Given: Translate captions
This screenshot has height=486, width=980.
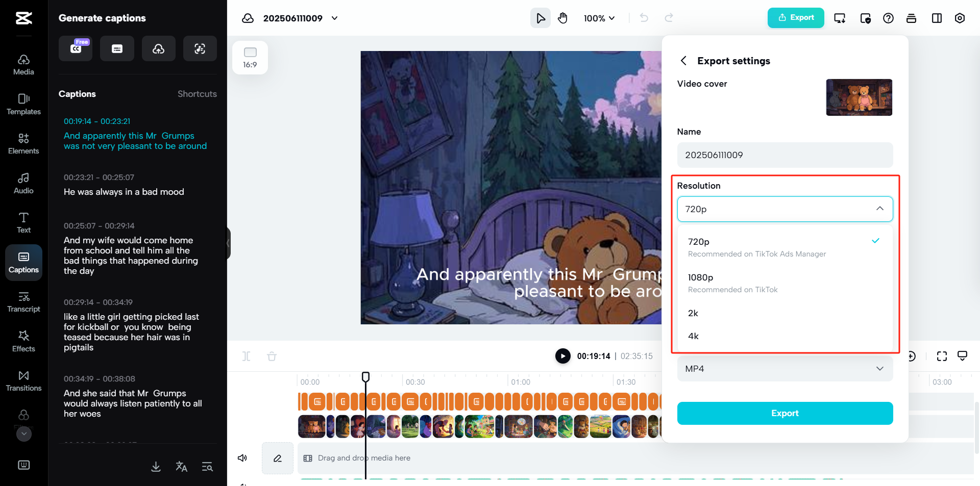Looking at the screenshot, I should coord(181,467).
